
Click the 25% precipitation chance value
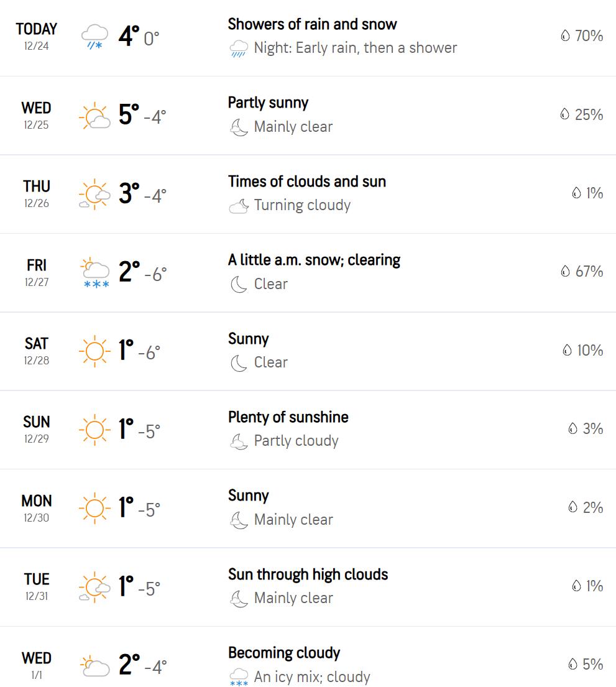pyautogui.click(x=589, y=114)
